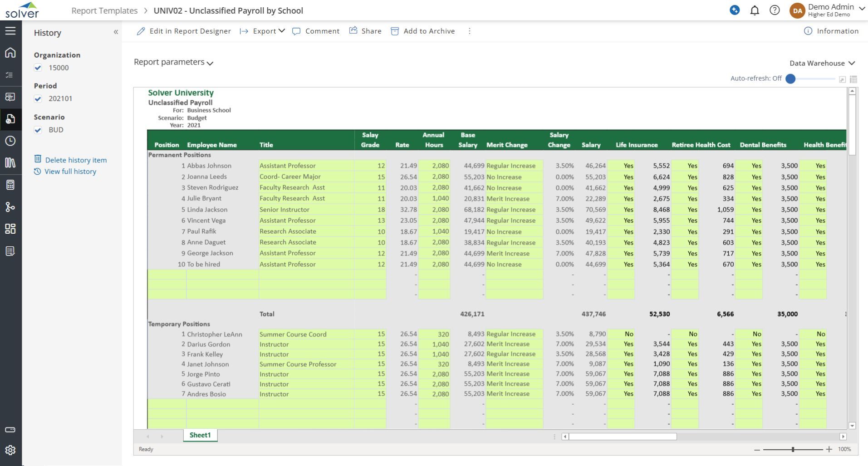868x466 pixels.
Task: Open the settings gear in sidebar
Action: [10, 450]
